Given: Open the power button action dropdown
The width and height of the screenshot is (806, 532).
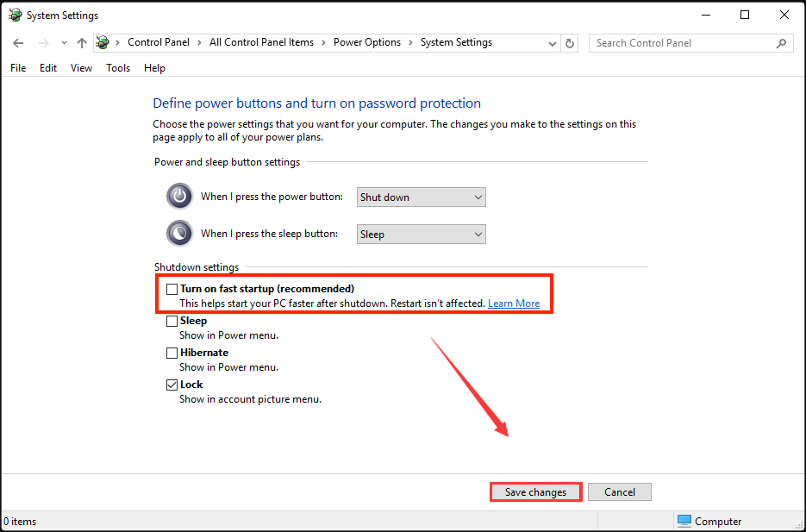Looking at the screenshot, I should coord(421,197).
